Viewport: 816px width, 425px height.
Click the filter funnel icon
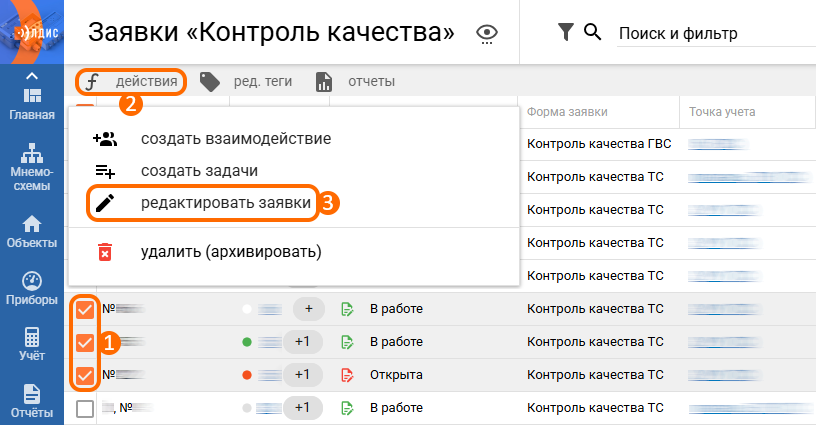click(x=566, y=33)
